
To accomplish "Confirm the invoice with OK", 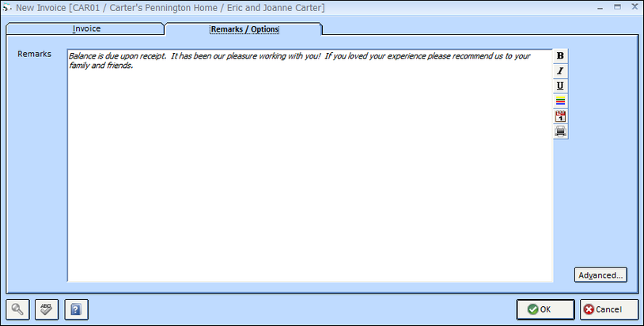I will 545,309.
